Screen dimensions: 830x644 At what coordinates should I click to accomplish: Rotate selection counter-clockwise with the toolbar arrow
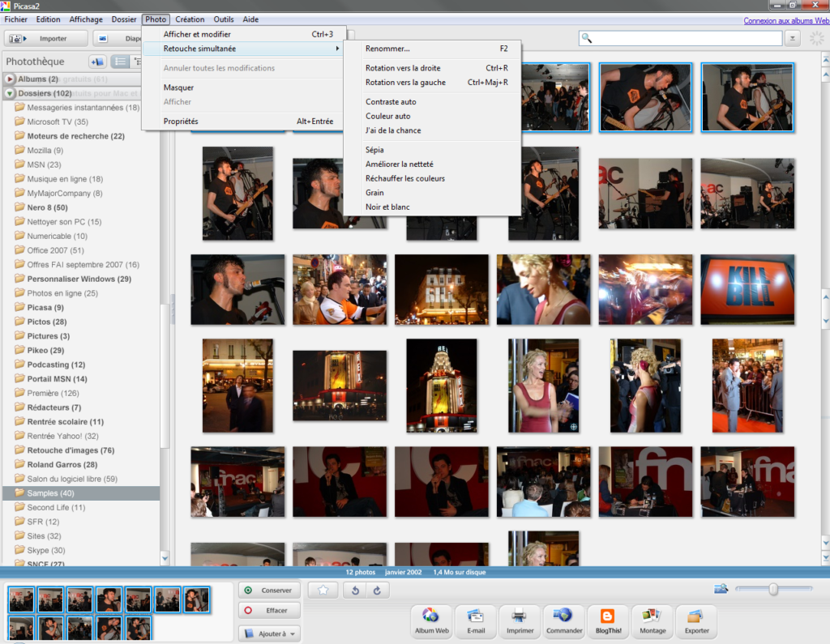[355, 590]
